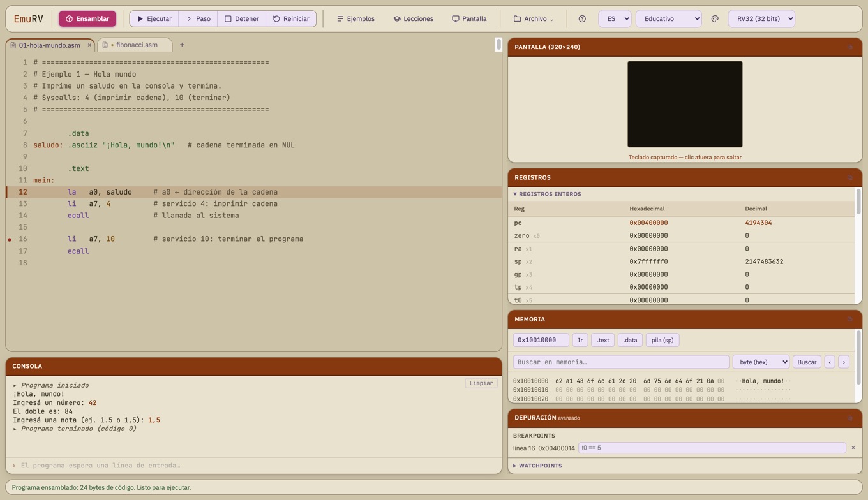Toggle breakpoint on line number 13
Viewport: 868px width, 500px height.
23,204
